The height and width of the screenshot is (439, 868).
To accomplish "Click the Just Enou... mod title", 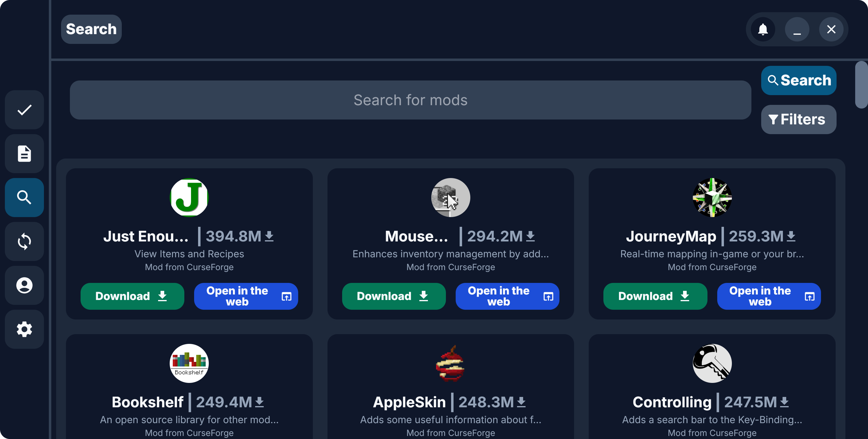I will coord(146,236).
